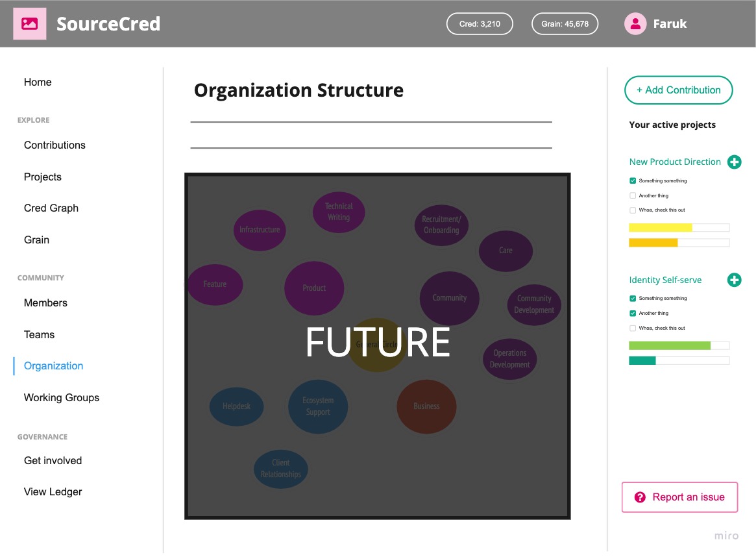Open the Grain: 45,678 pill
This screenshot has height=557, width=756.
(565, 23)
